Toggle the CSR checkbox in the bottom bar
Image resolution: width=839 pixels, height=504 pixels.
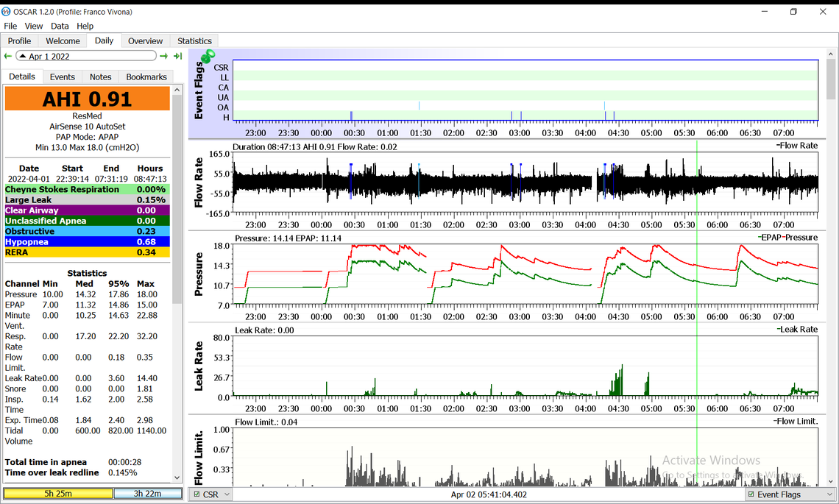coord(197,494)
